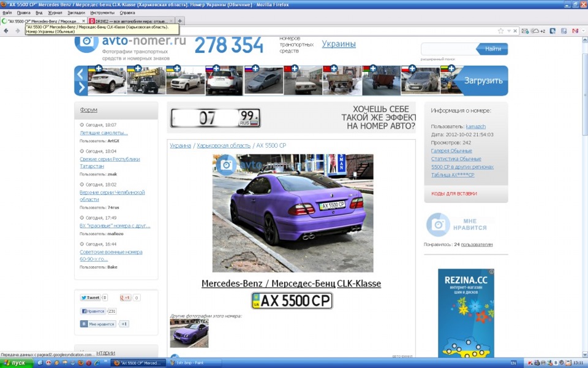This screenshot has height=368, width=588.
Task: Open Статистика Обычные link
Action: tap(456, 159)
